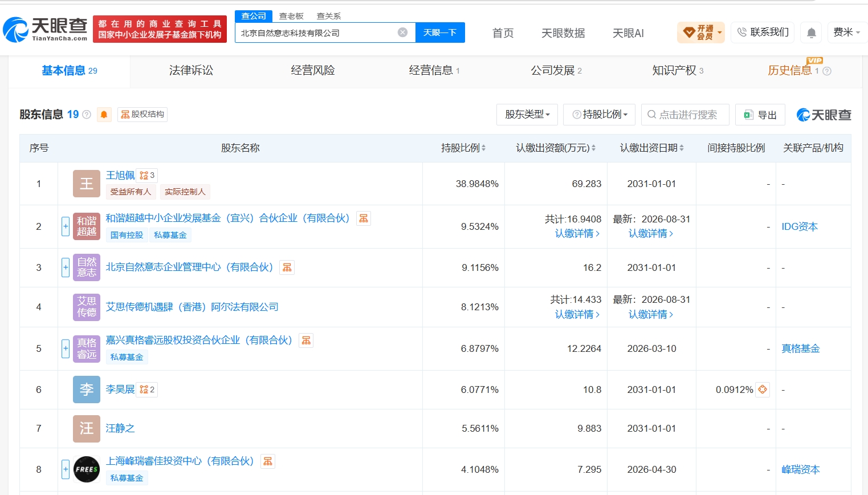Click the 国有控股 tag

pos(127,235)
